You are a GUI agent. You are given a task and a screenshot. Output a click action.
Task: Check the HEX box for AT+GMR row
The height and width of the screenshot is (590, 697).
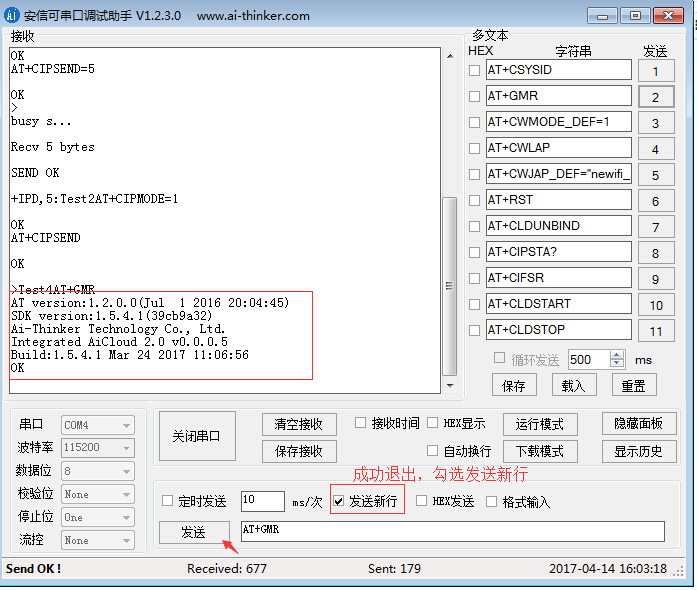pos(475,96)
